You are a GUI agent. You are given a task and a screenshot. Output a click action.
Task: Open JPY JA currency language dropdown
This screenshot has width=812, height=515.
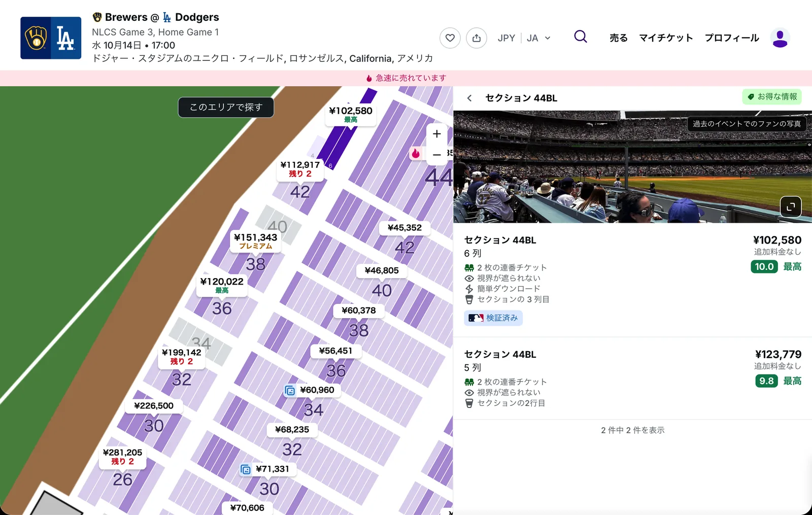(524, 38)
